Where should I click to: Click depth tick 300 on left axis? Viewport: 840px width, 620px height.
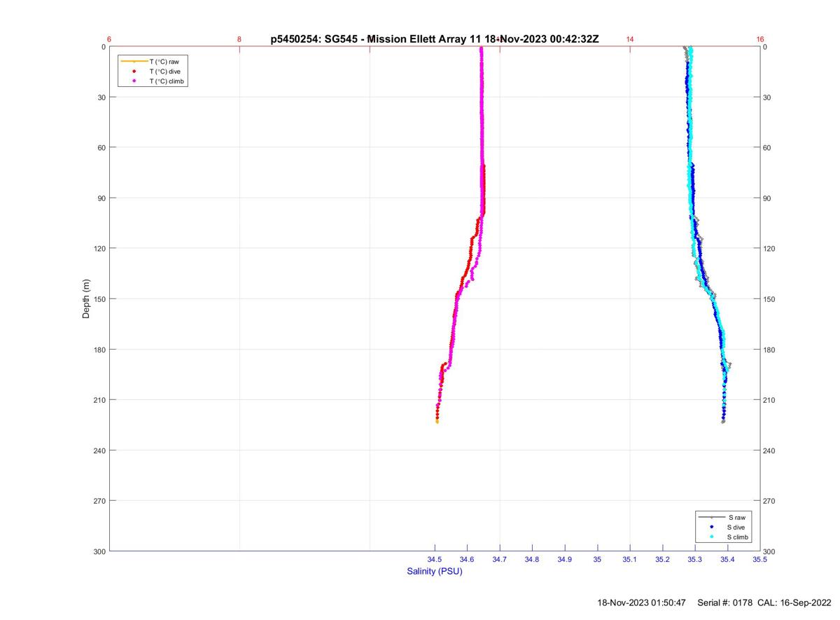pos(99,551)
